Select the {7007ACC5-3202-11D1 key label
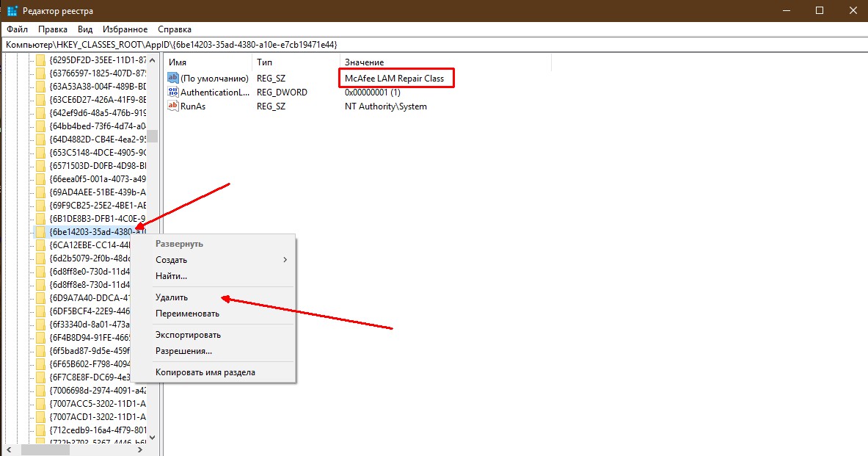868x456 pixels. tap(98, 404)
